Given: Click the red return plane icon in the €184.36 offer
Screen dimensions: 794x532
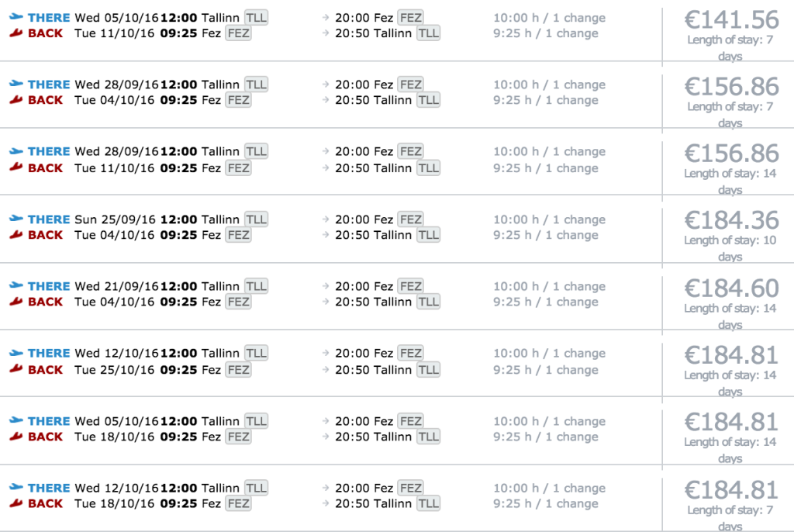Looking at the screenshot, I should coord(16,235).
